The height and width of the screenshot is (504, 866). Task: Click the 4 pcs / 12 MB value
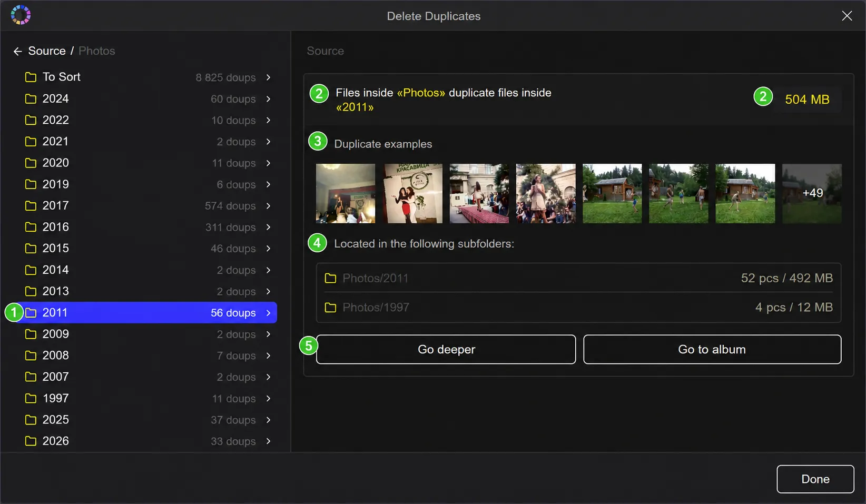click(x=794, y=308)
